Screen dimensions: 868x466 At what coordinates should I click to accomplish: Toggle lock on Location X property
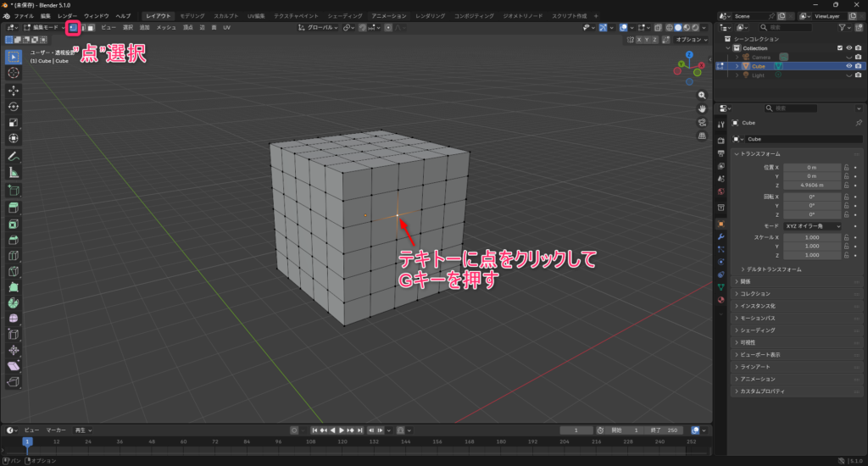[846, 168]
